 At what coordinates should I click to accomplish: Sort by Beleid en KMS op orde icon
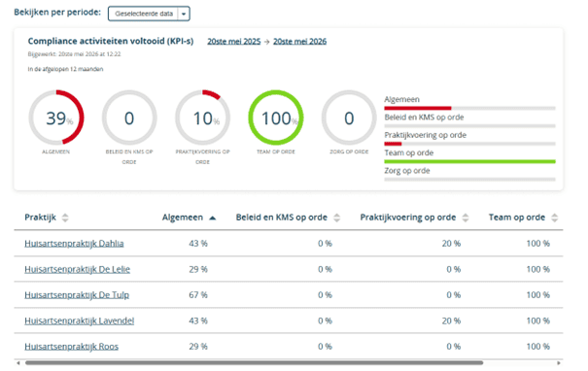[336, 218]
